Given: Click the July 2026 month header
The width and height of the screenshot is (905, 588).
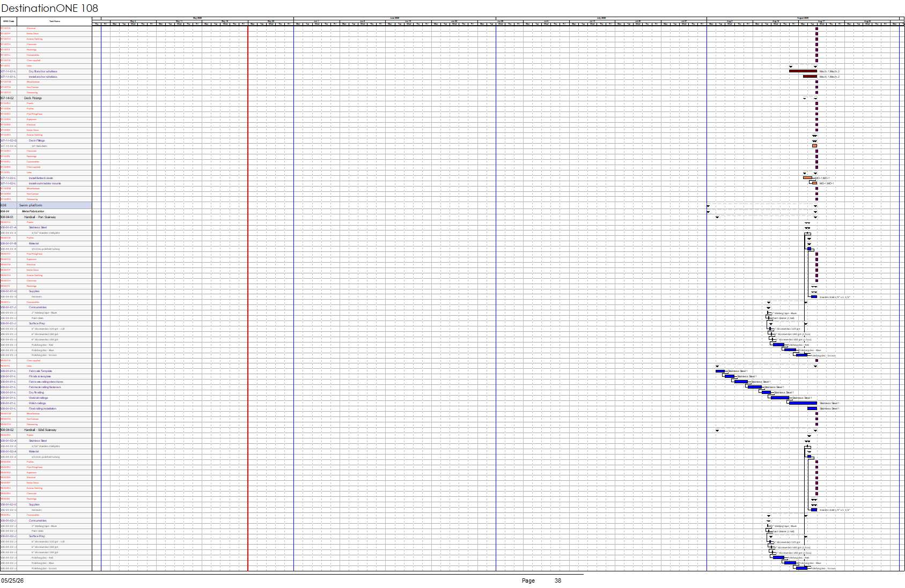Looking at the screenshot, I should (601, 18).
